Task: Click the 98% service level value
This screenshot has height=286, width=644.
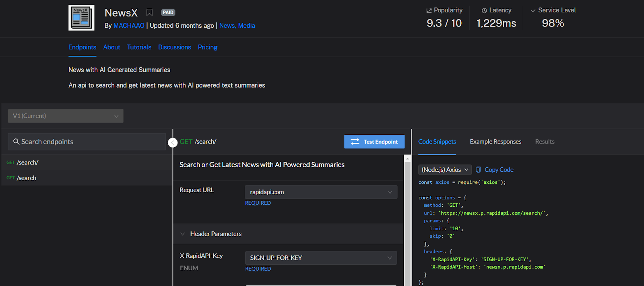Action: click(553, 23)
